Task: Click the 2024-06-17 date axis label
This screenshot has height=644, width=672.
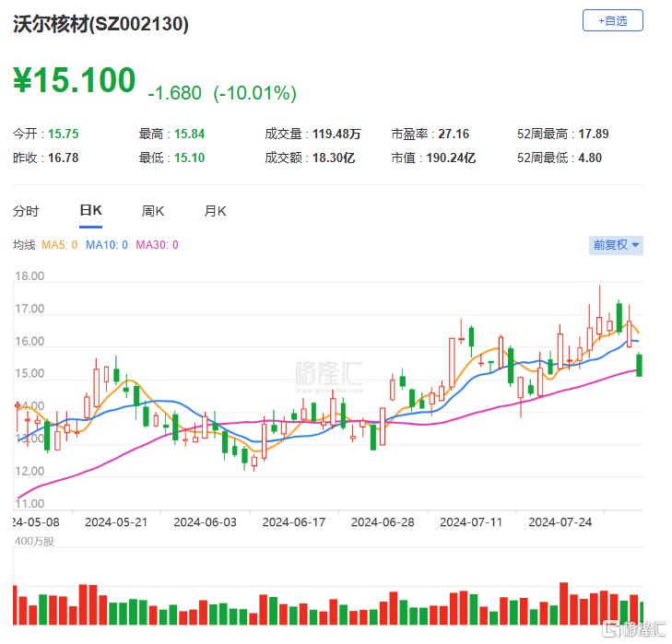Action: point(294,521)
